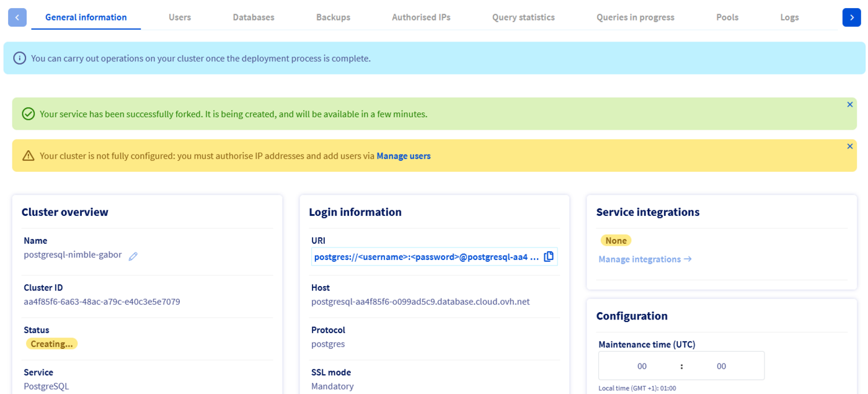Click the postgres URI connection string field
This screenshot has height=394, width=868.
point(426,257)
